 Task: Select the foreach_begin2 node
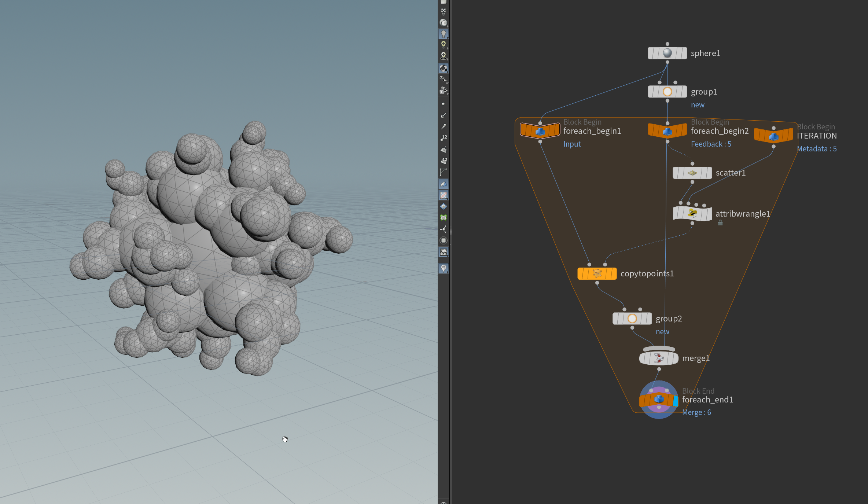click(667, 131)
